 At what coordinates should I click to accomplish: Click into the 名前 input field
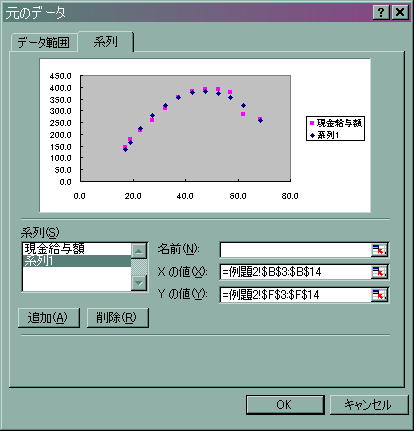296,250
